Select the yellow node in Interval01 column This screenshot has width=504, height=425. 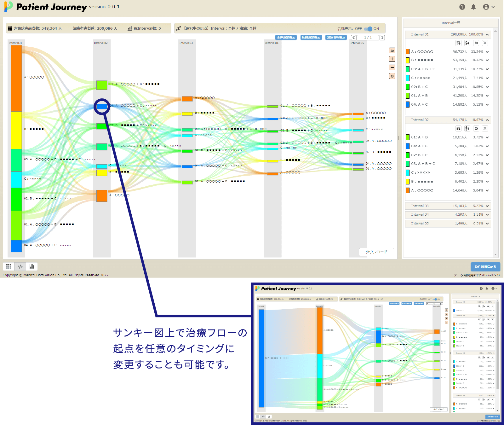[x=16, y=130]
